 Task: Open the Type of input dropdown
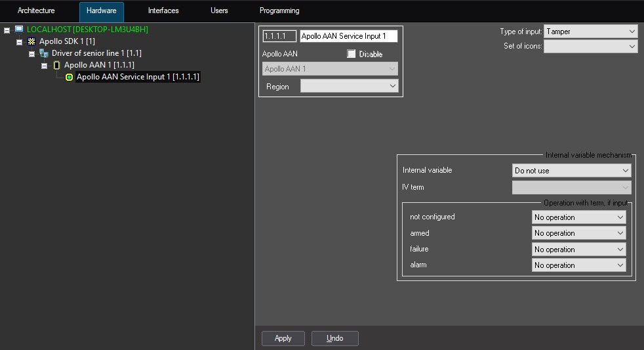pos(590,32)
